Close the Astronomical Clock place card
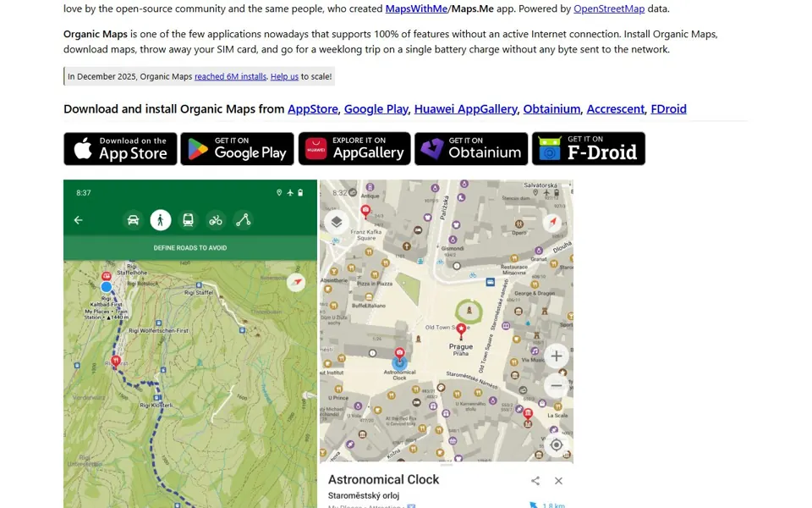This screenshot has width=812, height=508. pyautogui.click(x=558, y=481)
